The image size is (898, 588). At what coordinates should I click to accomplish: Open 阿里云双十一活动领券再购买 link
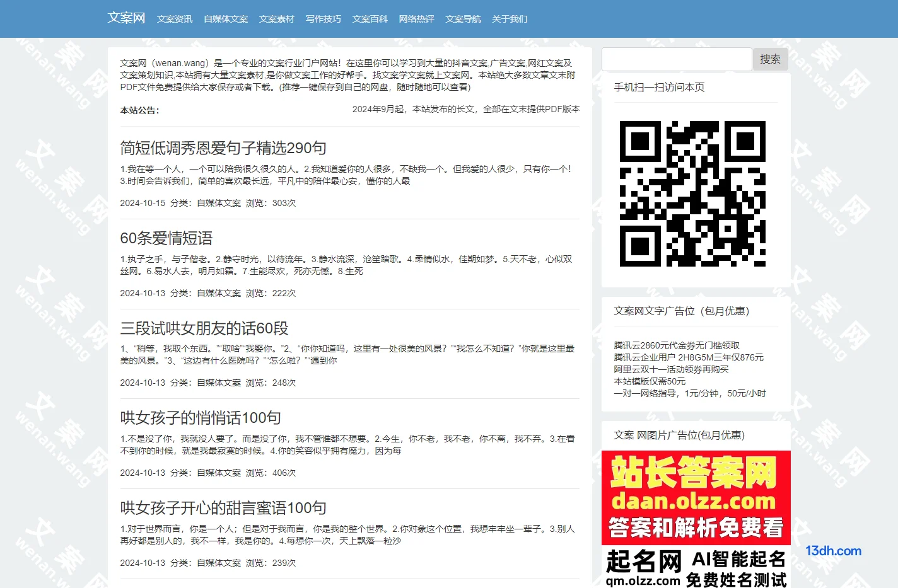point(671,369)
